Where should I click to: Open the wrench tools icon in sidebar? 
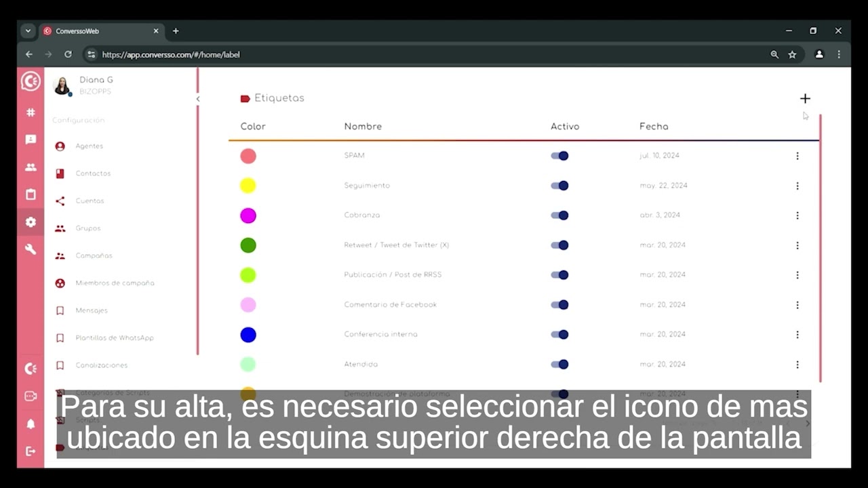(x=31, y=249)
